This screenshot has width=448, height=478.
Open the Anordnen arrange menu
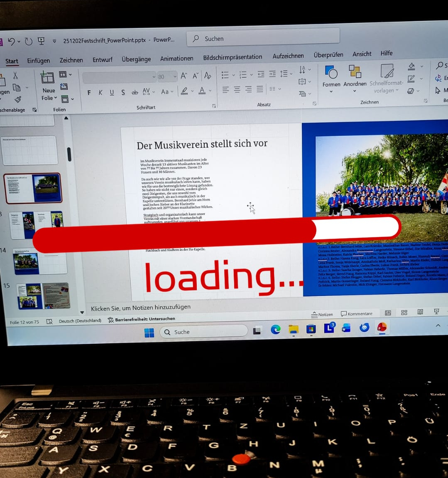355,78
